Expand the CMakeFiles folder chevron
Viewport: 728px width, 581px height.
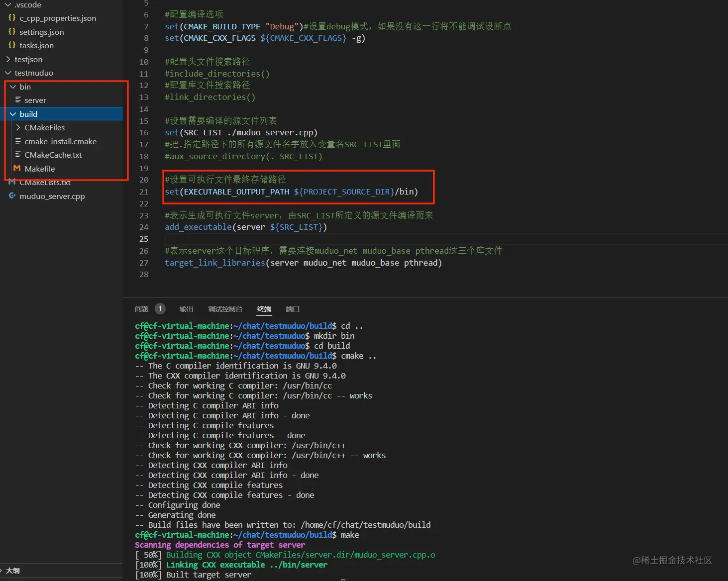click(x=18, y=127)
